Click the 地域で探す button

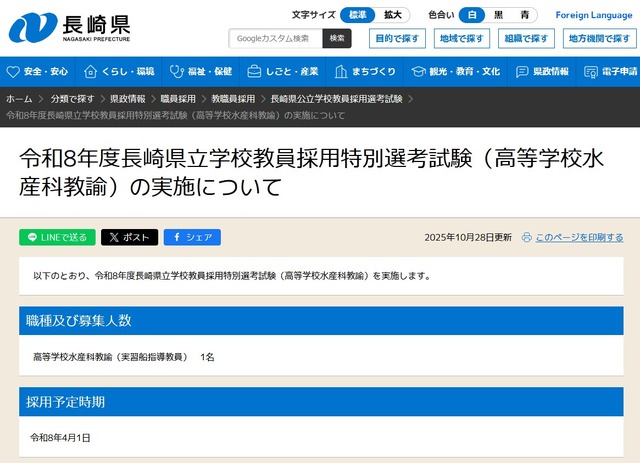[x=462, y=38]
